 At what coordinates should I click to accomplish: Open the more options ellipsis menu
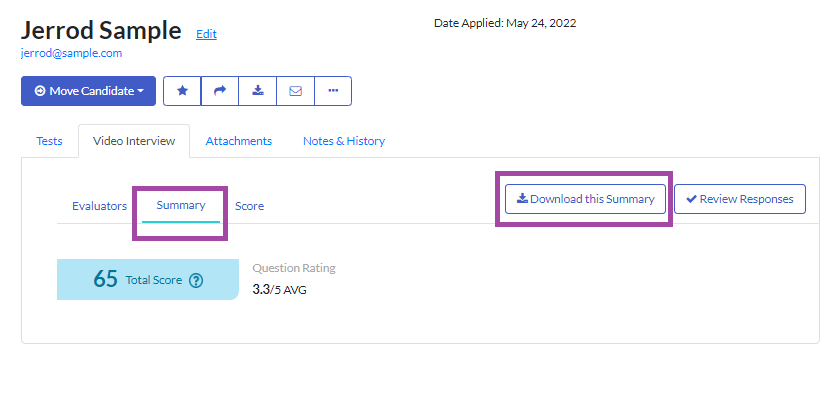pos(333,91)
